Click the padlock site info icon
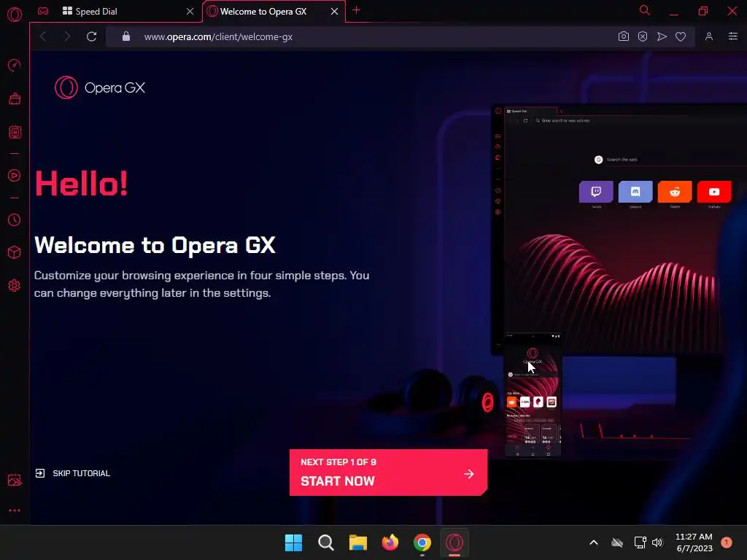The image size is (747, 560). click(x=126, y=36)
